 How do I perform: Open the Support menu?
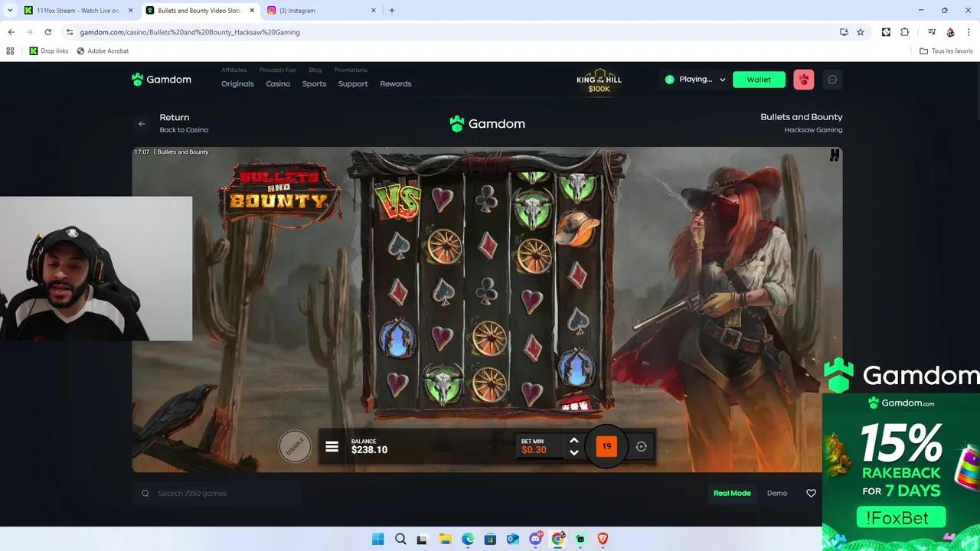[353, 84]
